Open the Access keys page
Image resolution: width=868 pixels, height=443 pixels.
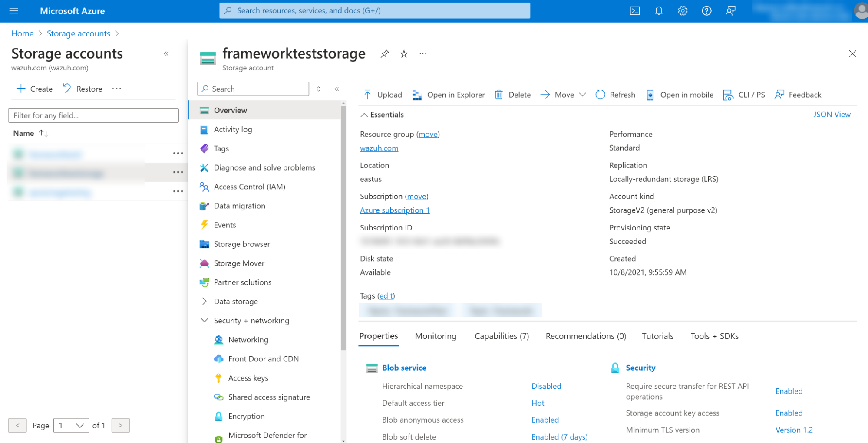click(248, 378)
